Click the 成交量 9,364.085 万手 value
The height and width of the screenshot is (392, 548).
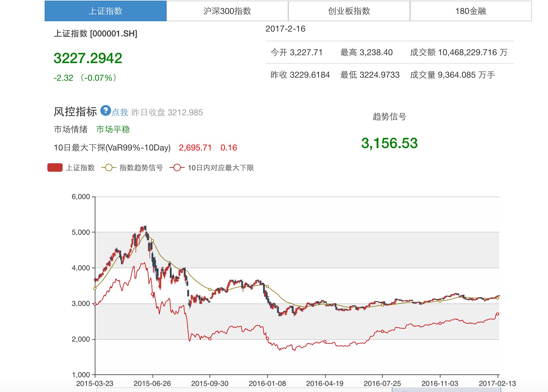[453, 75]
